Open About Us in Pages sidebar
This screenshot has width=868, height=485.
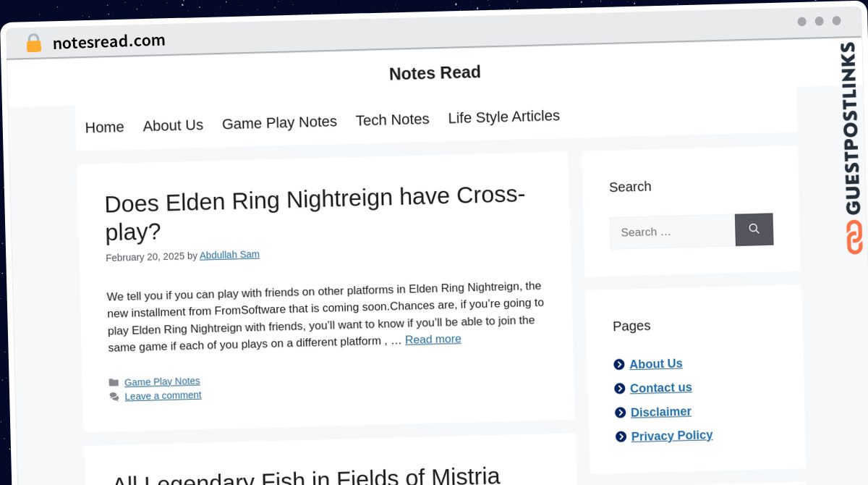(656, 363)
